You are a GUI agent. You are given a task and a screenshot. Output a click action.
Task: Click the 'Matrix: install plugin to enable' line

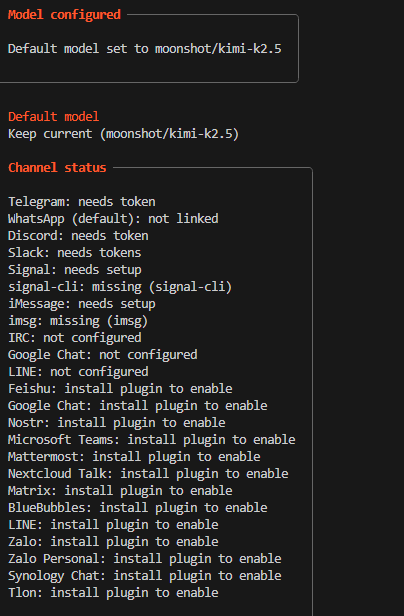(120, 491)
